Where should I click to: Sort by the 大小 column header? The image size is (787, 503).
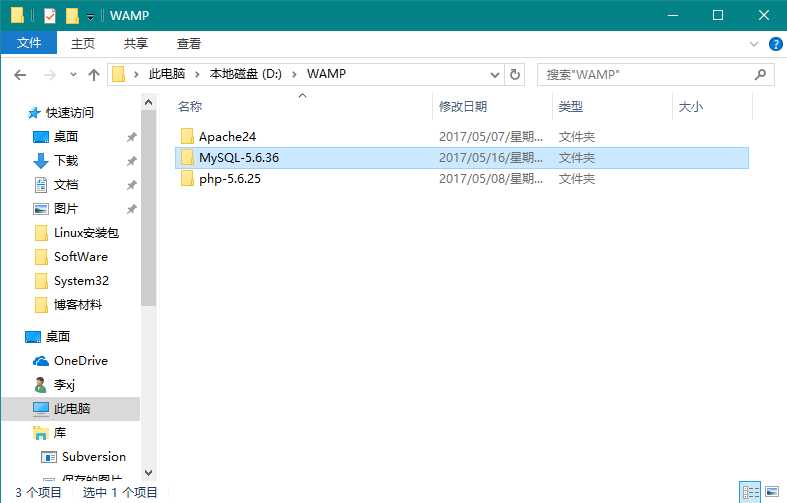pyautogui.click(x=691, y=107)
